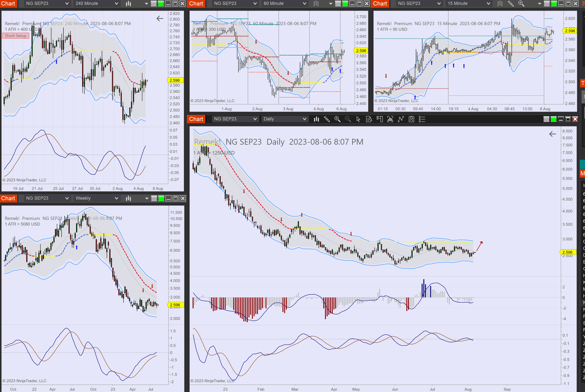Open the 240 Minute interval dropdown
Screen dimensions: 585x392
(97, 4)
